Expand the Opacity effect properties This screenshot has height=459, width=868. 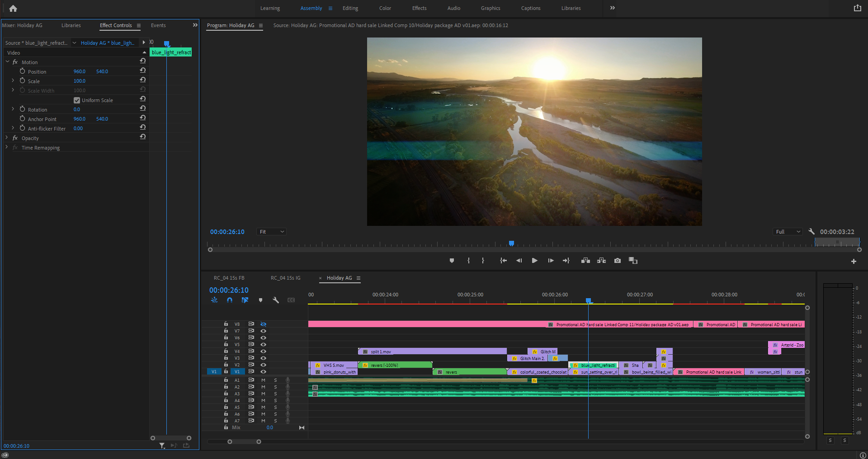(x=7, y=138)
